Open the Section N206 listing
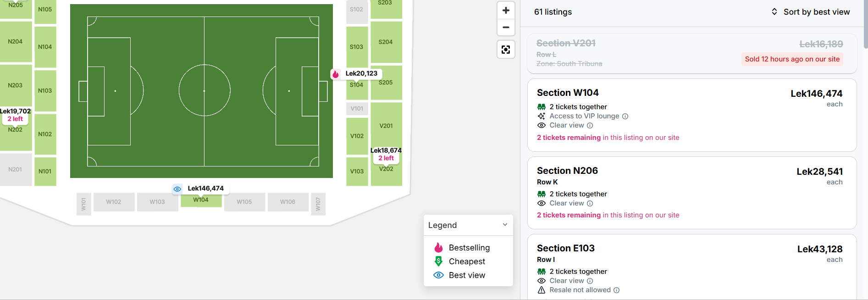The image size is (868, 300). (692, 193)
